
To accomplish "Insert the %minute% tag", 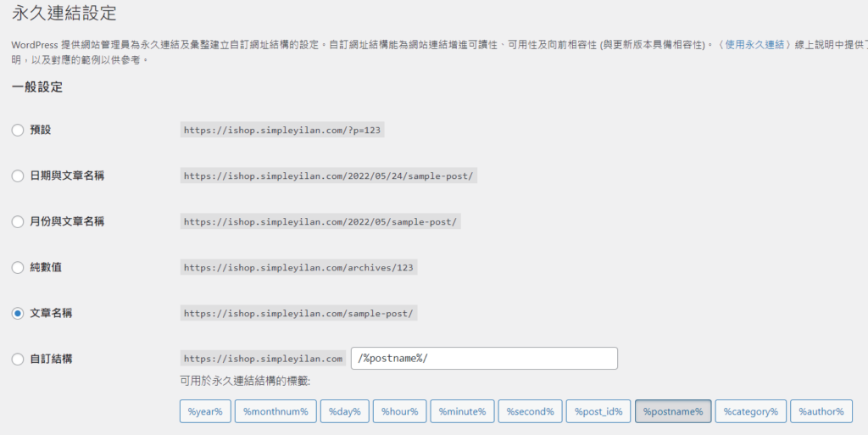I will tap(463, 411).
